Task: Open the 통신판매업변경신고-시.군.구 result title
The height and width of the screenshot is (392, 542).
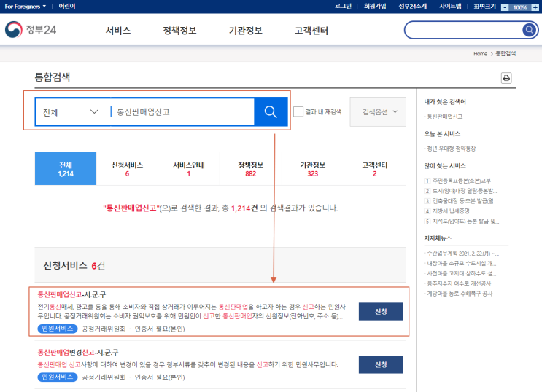Action: coord(78,352)
